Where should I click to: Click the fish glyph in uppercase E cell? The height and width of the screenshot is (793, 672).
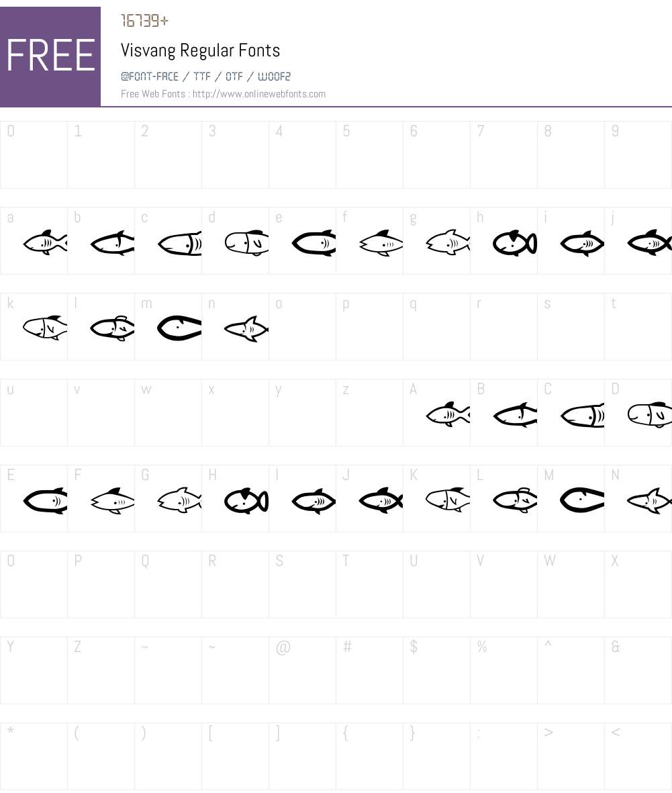(x=46, y=501)
